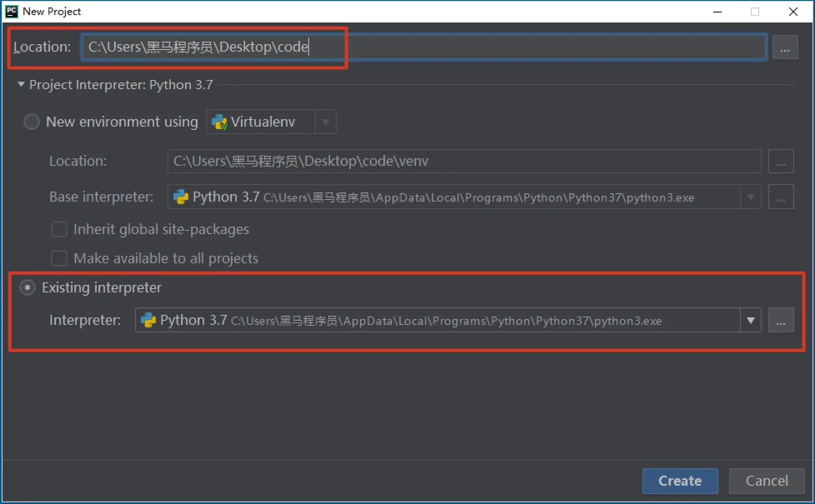Image resolution: width=815 pixels, height=504 pixels.
Task: Select Existing interpreter radio button
Action: click(27, 287)
